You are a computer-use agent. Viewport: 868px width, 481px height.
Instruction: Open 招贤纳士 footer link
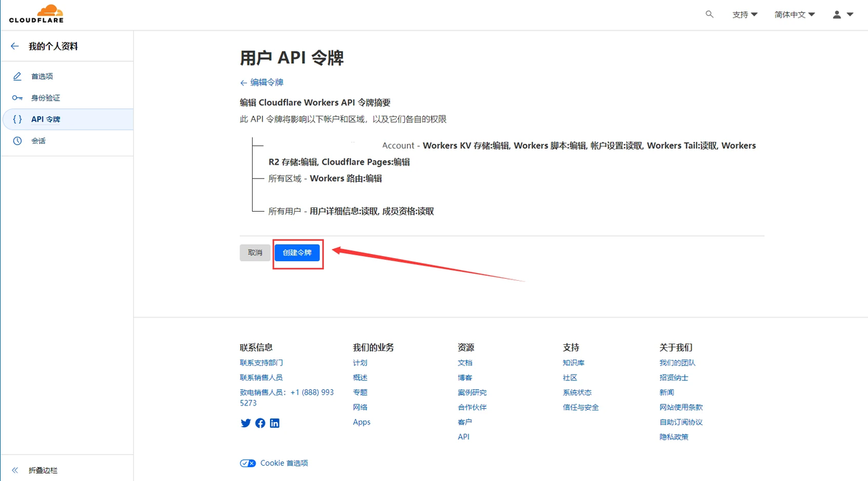(674, 378)
